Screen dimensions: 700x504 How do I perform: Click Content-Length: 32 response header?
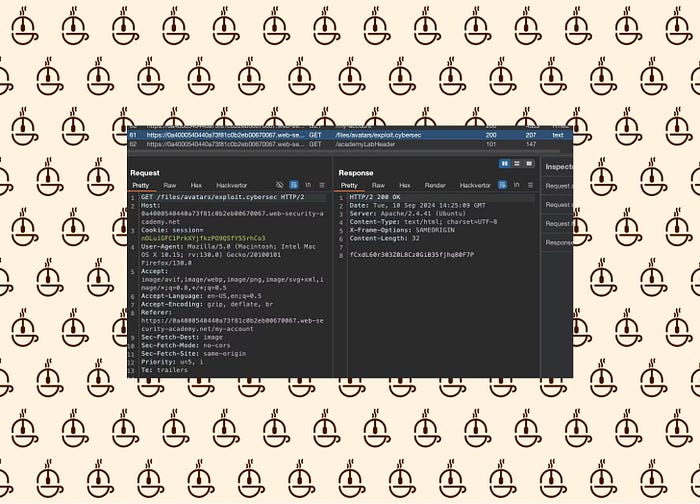pyautogui.click(x=384, y=238)
